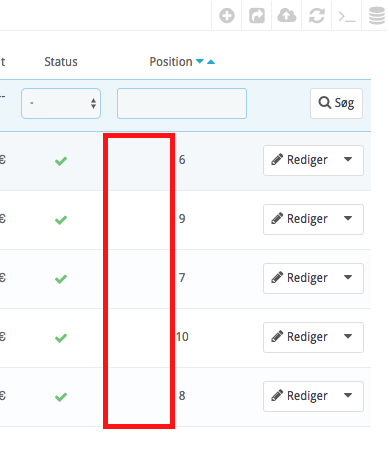389x461 pixels.
Task: Sort Position ascending with up arrow
Action: click(211, 62)
